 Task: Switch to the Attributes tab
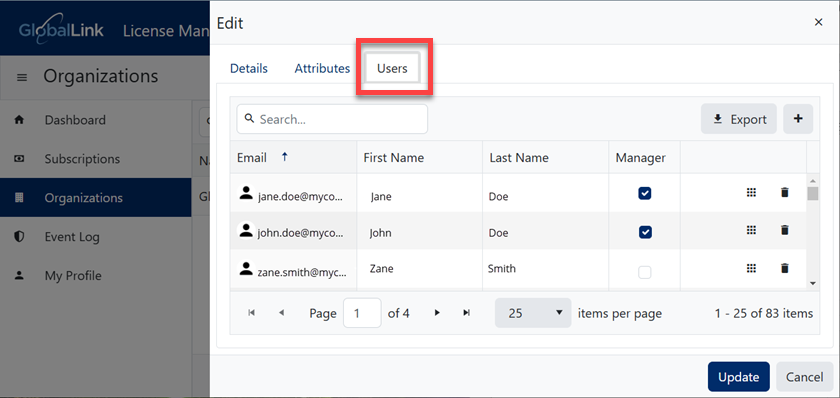(322, 69)
